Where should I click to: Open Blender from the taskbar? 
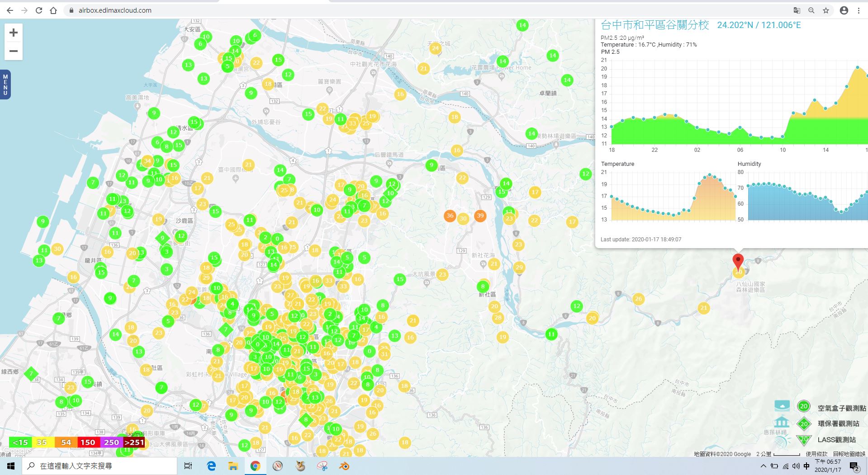[x=344, y=466]
